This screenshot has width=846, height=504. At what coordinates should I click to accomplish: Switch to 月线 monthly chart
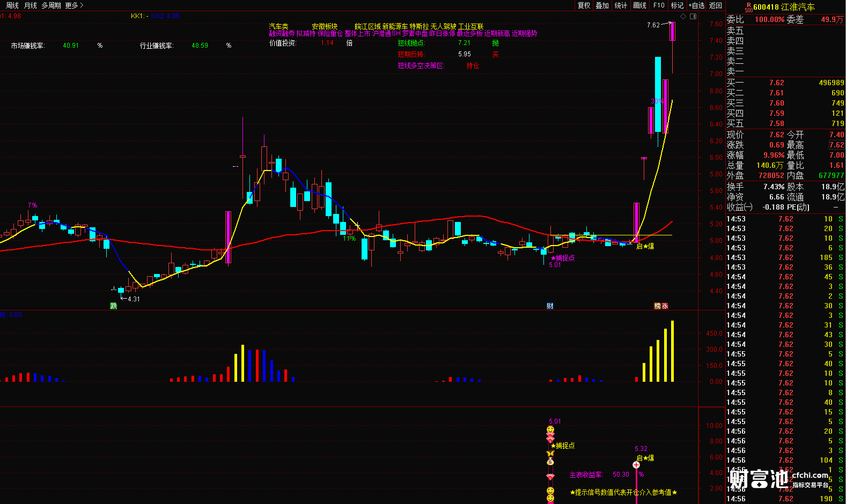31,5
